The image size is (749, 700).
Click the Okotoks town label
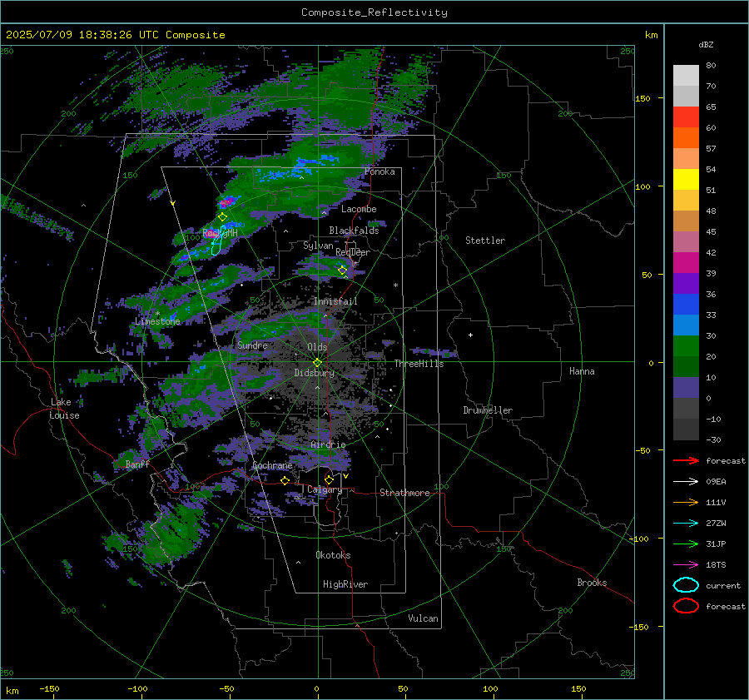[x=333, y=555]
